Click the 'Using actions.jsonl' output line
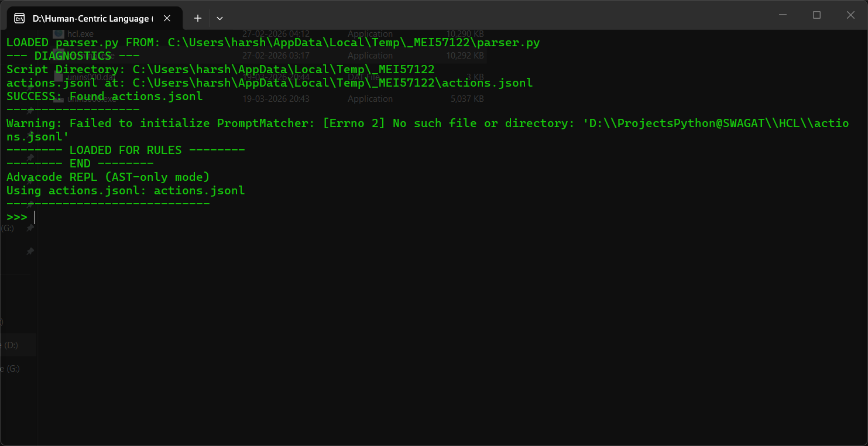 click(125, 191)
